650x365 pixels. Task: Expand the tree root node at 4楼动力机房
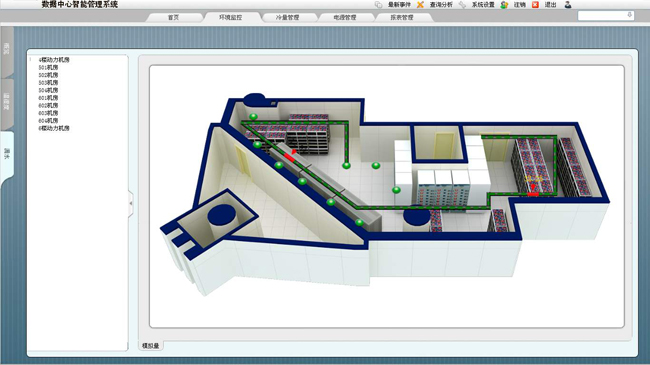pos(31,59)
